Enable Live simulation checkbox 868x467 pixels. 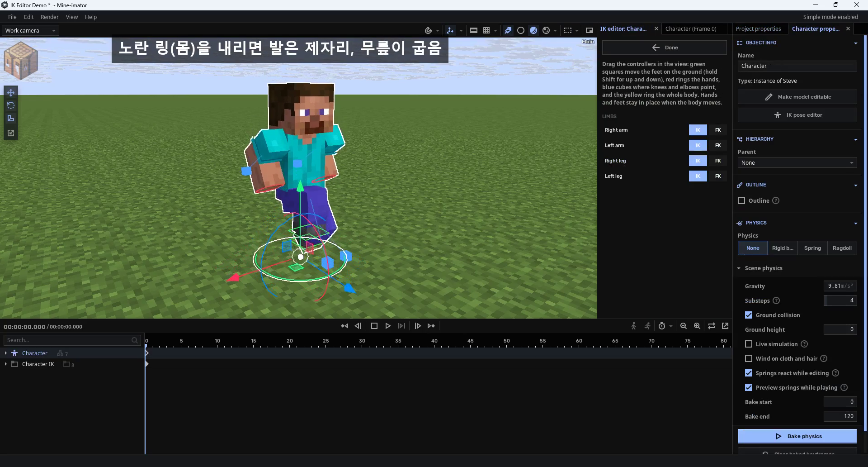tap(749, 344)
